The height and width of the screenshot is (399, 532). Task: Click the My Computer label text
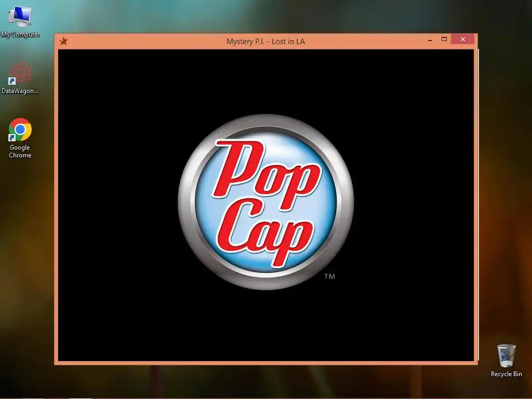tap(20, 34)
